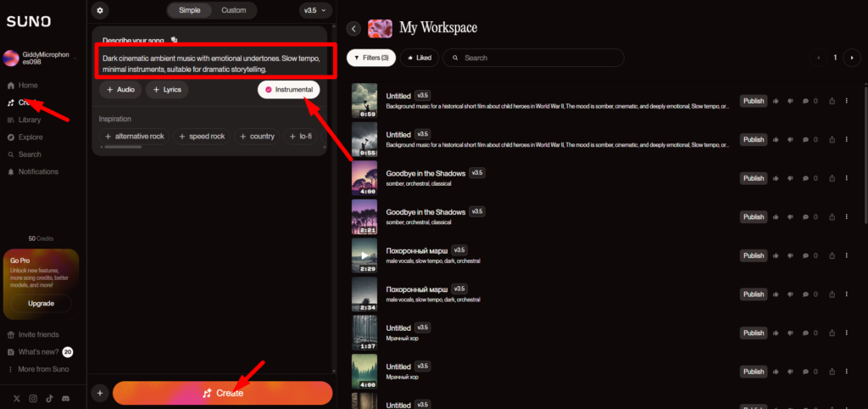Click the SUNO logo
This screenshot has height=409, width=868.
click(29, 21)
